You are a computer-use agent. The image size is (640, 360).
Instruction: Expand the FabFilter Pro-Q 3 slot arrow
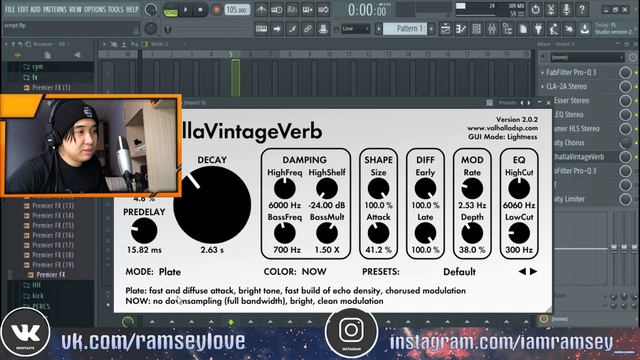click(542, 73)
